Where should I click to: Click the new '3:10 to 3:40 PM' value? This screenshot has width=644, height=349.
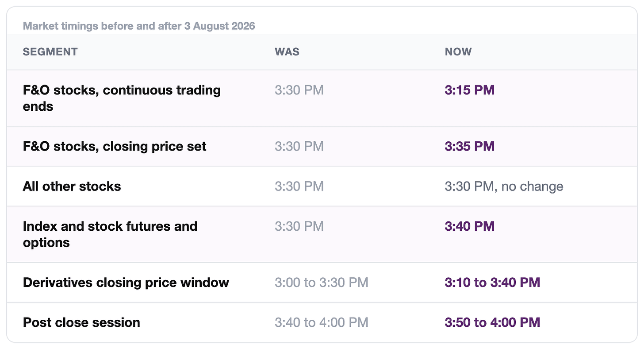pos(492,282)
